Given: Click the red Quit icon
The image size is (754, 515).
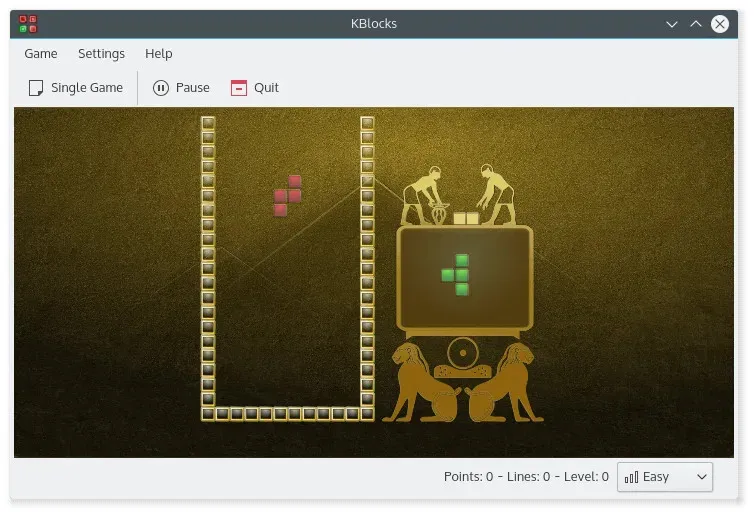Looking at the screenshot, I should pyautogui.click(x=238, y=88).
